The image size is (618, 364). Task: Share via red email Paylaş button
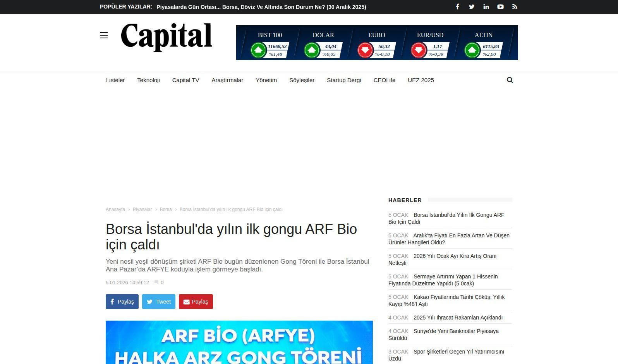pyautogui.click(x=196, y=302)
